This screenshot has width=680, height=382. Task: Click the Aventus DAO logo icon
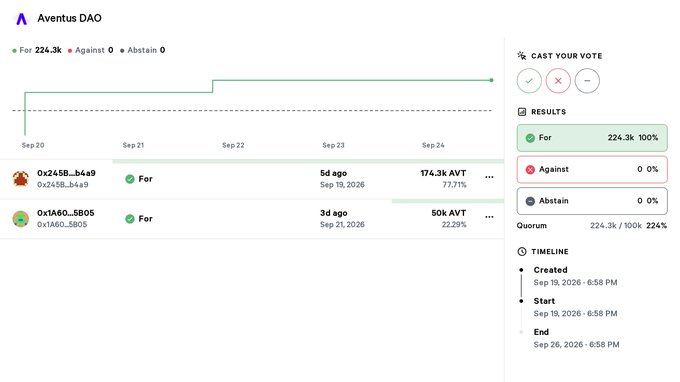coord(21,19)
